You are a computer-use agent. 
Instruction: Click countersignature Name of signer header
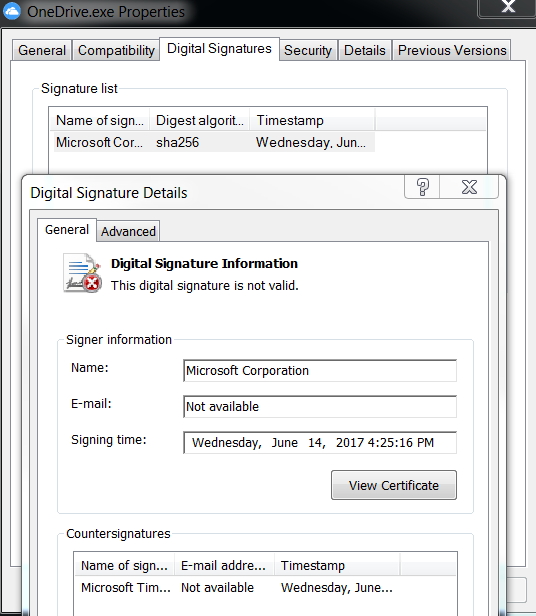click(x=125, y=565)
